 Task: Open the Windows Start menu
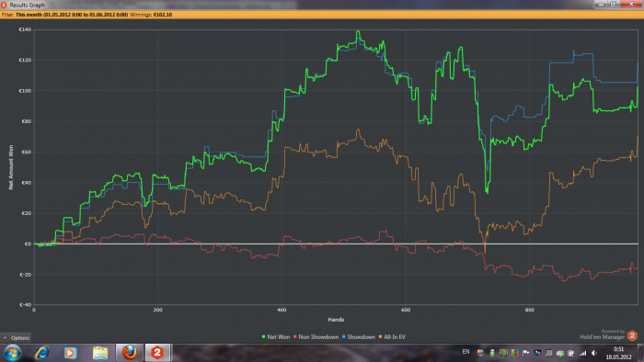pos(12,353)
